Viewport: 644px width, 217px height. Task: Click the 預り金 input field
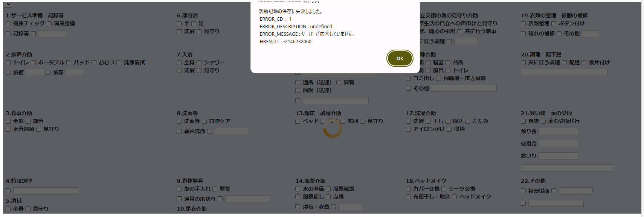pos(558,132)
